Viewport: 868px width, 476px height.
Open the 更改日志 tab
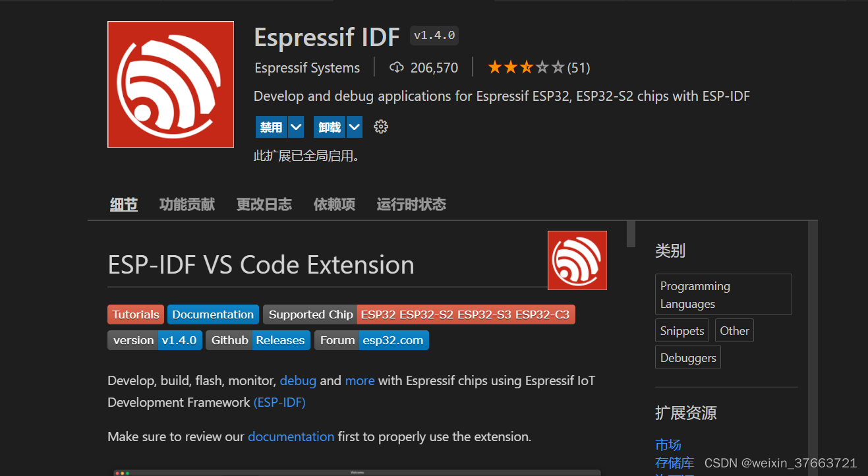click(264, 204)
